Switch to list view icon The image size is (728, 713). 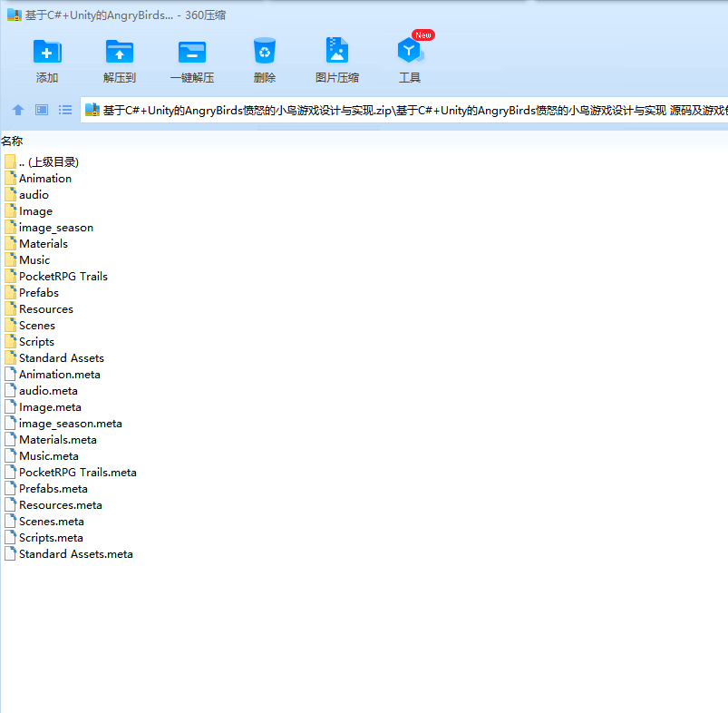(65, 110)
